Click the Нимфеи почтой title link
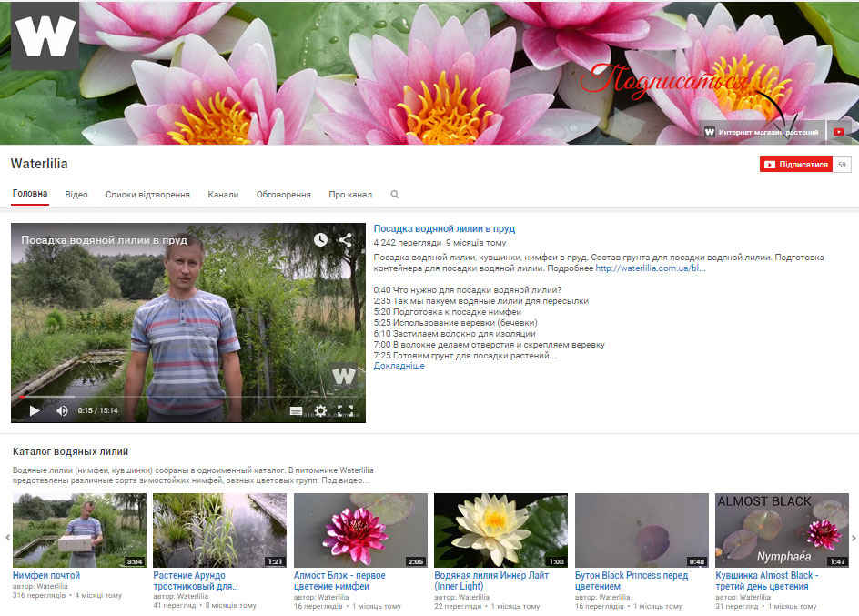This screenshot has width=859, height=616. point(46,575)
